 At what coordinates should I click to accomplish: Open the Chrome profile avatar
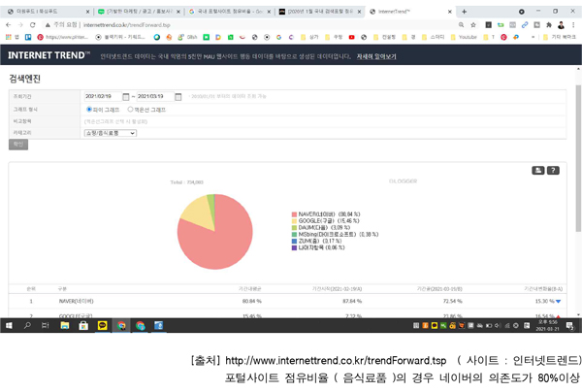tap(561, 25)
